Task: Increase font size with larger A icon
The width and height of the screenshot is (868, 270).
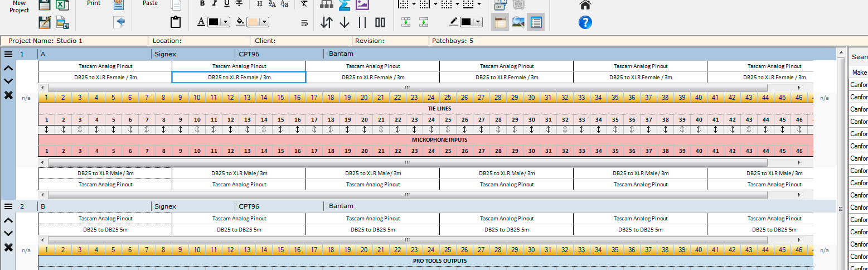Action: pos(272,3)
